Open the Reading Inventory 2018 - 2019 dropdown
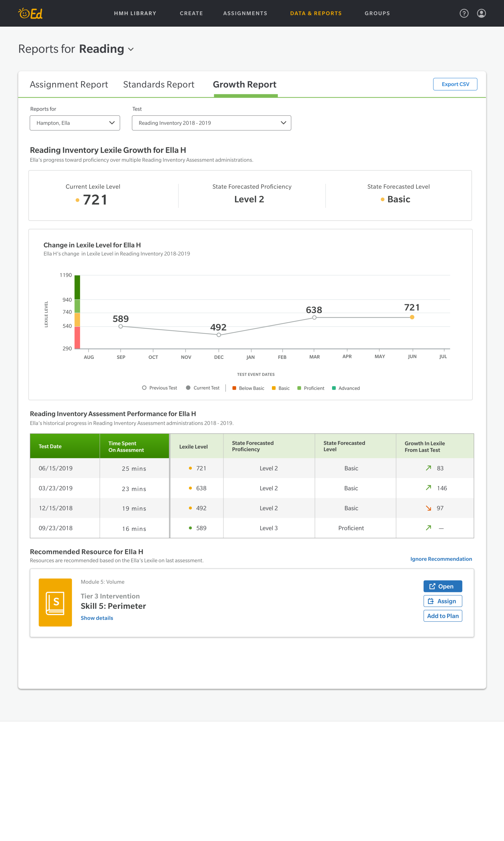This screenshot has width=504, height=841. tap(211, 123)
